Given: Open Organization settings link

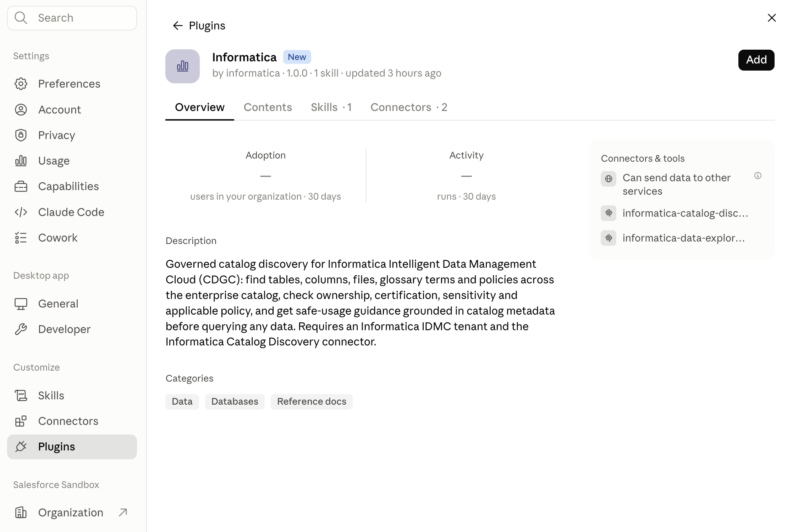Looking at the screenshot, I should pos(72,512).
